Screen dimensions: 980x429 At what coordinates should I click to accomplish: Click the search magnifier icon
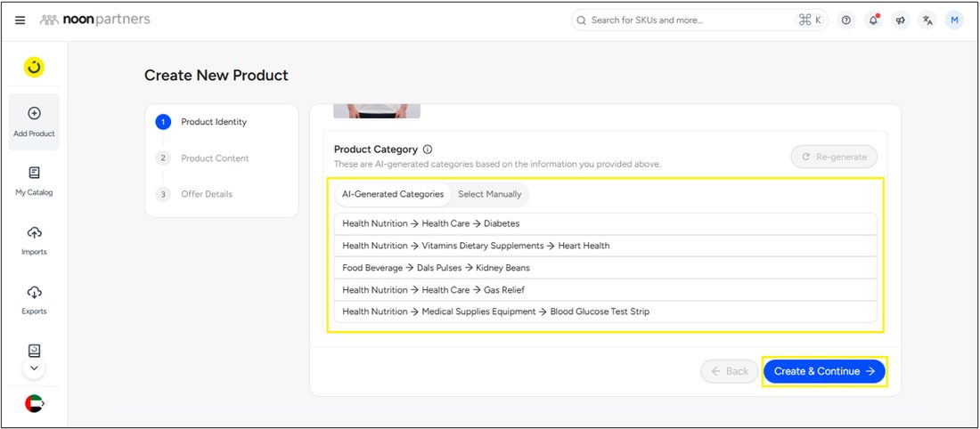click(x=581, y=20)
